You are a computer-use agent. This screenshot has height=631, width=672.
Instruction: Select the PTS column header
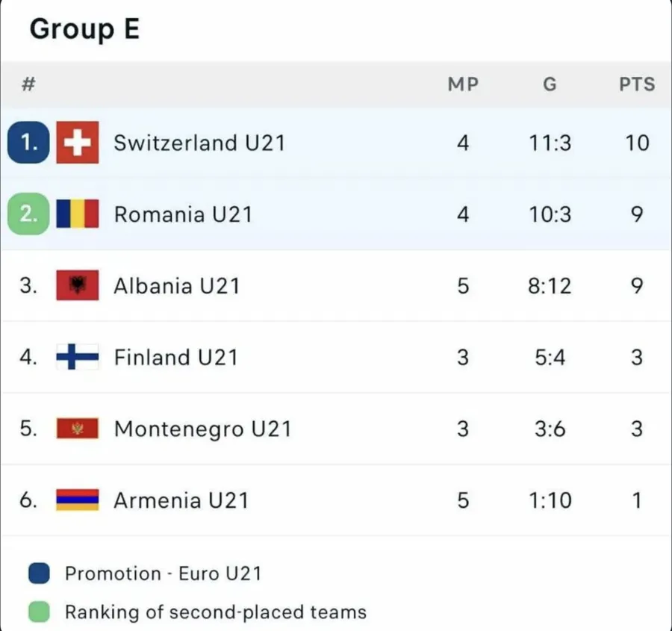pos(637,84)
